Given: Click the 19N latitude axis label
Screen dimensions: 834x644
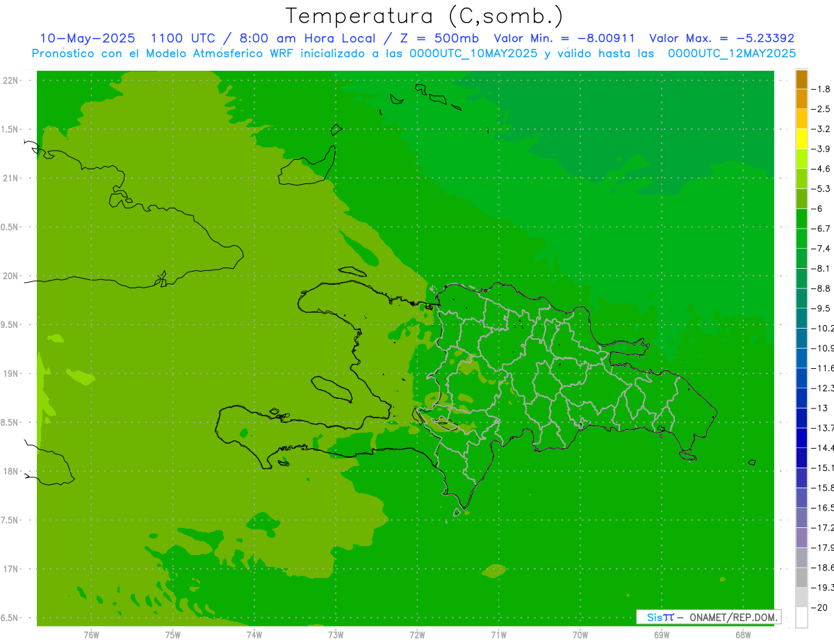Looking at the screenshot, I should point(11,374).
